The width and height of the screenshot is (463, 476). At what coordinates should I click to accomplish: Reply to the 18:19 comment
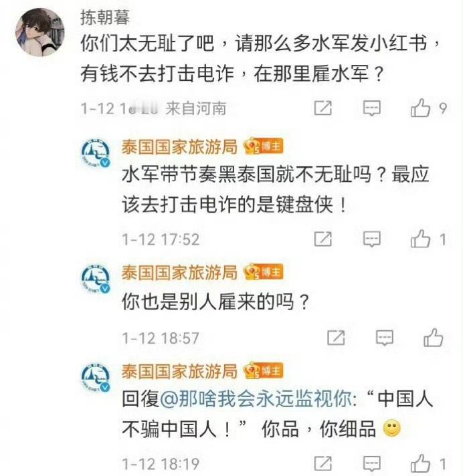pos(372,463)
